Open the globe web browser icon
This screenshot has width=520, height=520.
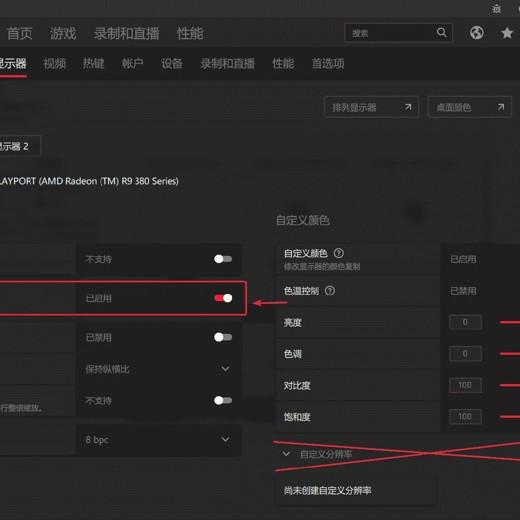[x=477, y=33]
